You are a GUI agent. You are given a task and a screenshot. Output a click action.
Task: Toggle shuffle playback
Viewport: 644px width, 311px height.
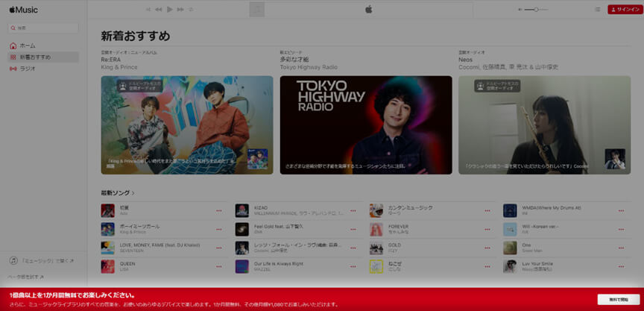(x=148, y=10)
